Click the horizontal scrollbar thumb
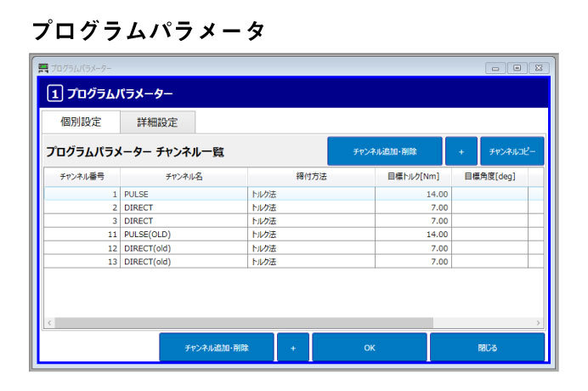The image size is (588, 391). 244,322
